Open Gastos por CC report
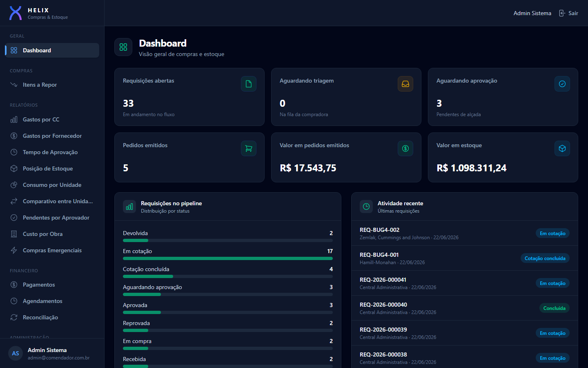This screenshot has width=588, height=368. click(52, 119)
